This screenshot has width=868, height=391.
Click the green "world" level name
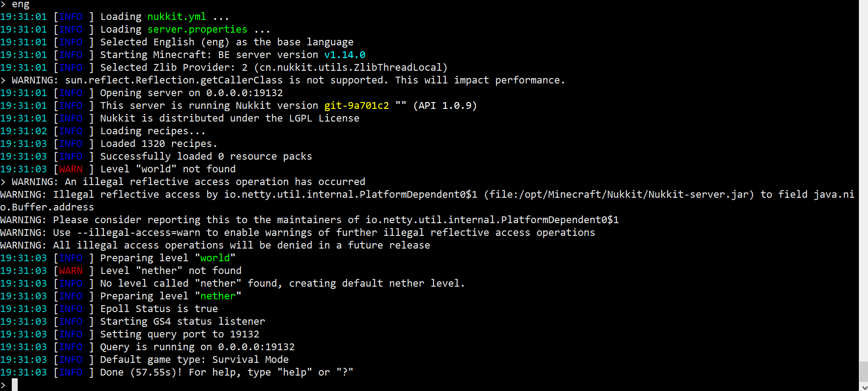(x=215, y=258)
